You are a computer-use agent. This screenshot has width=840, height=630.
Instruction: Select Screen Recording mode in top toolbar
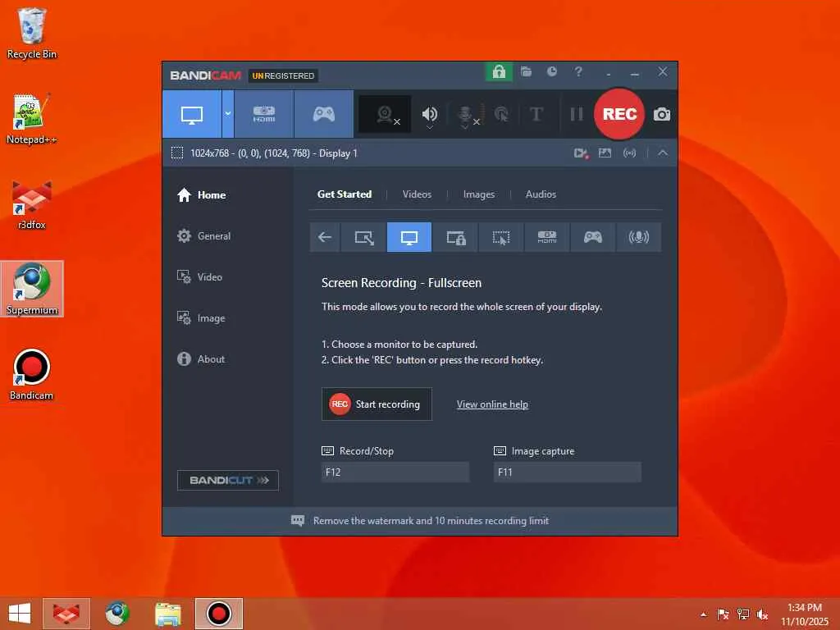[x=192, y=114]
